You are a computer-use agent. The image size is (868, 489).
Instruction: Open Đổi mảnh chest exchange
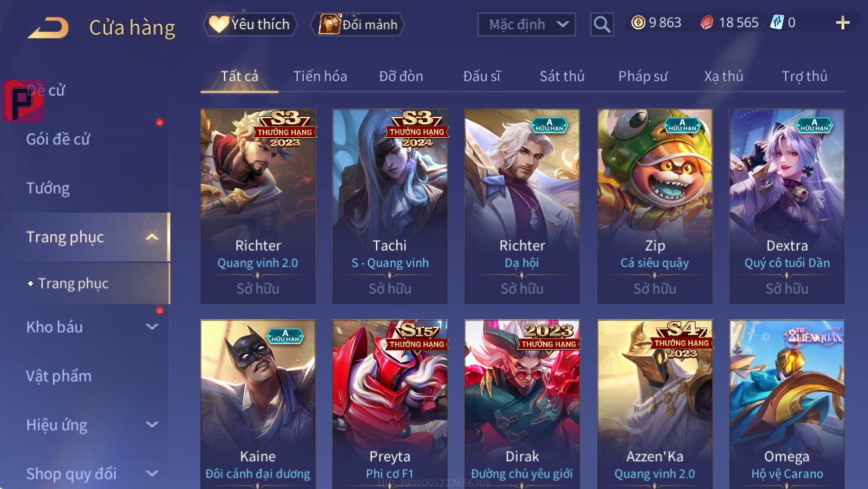coord(358,24)
